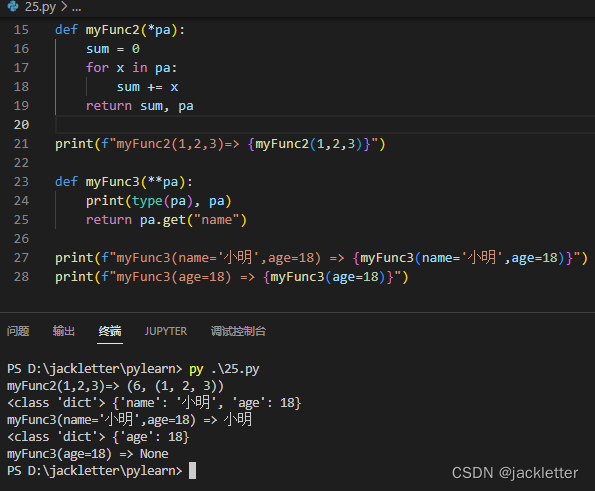Click terminal output 'myFunc3(age=18) => None'
The height and width of the screenshot is (491, 595).
pos(88,454)
